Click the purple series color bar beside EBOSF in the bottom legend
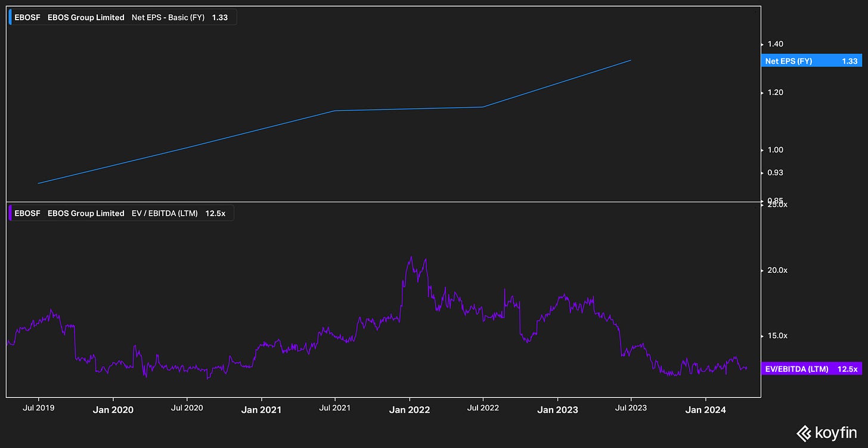The height and width of the screenshot is (448, 868). point(10,213)
